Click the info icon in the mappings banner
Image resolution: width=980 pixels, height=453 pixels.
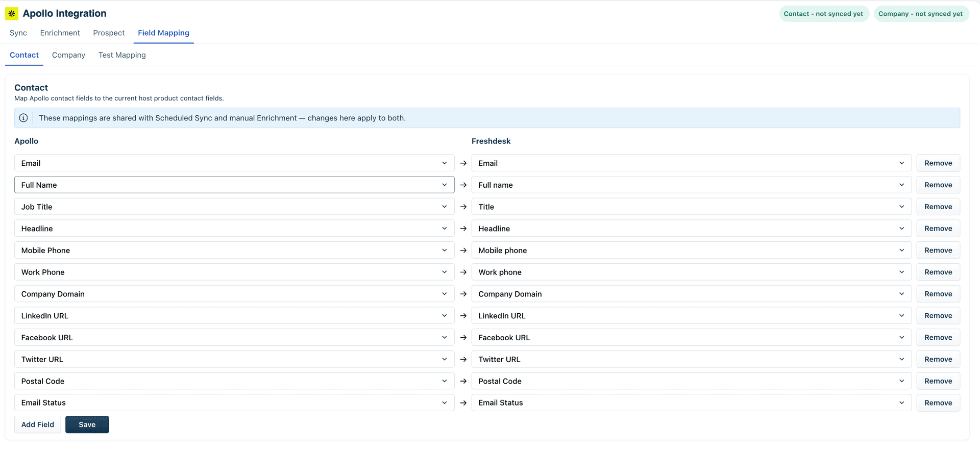click(23, 118)
